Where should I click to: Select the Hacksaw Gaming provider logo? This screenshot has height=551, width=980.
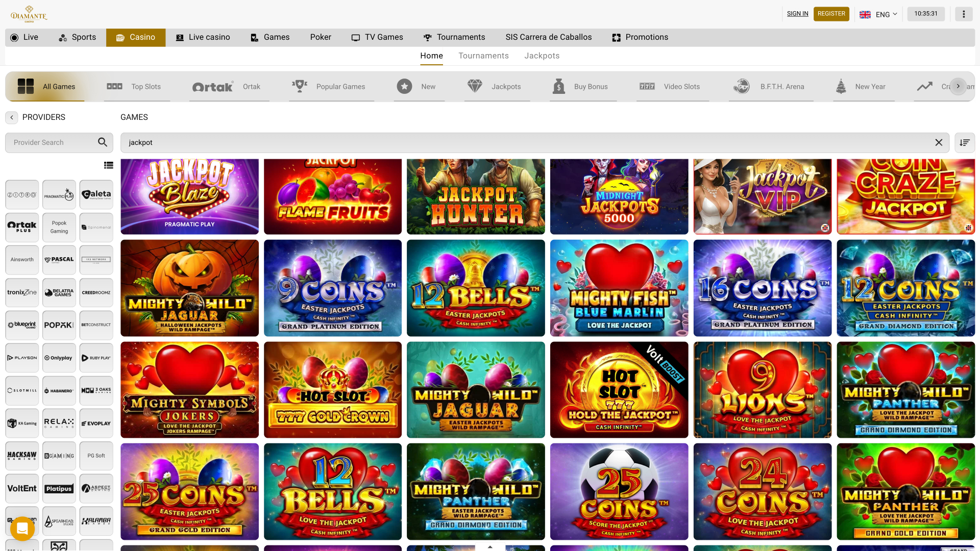pos(22,456)
